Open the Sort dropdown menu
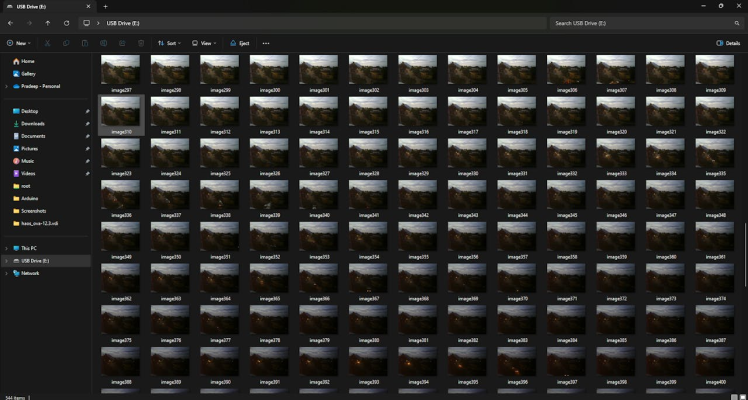 (x=169, y=43)
